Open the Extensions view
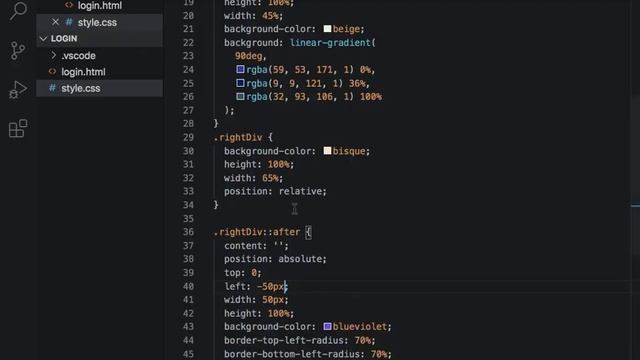The height and width of the screenshot is (360, 640). pyautogui.click(x=18, y=128)
